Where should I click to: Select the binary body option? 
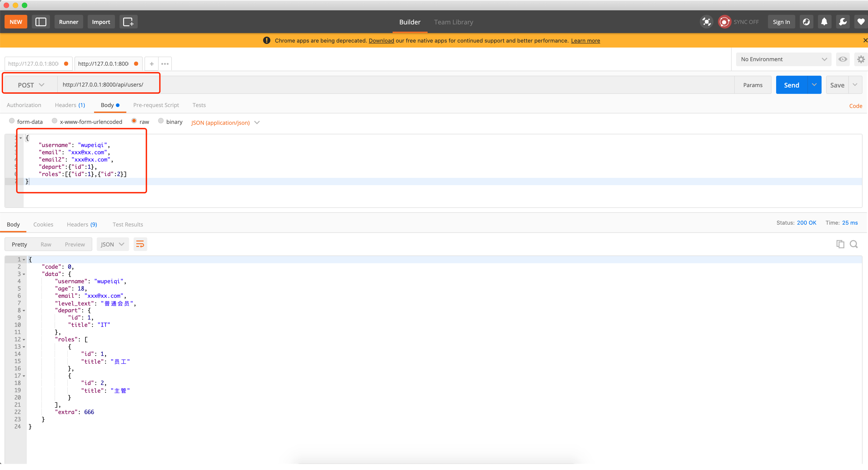tap(161, 121)
